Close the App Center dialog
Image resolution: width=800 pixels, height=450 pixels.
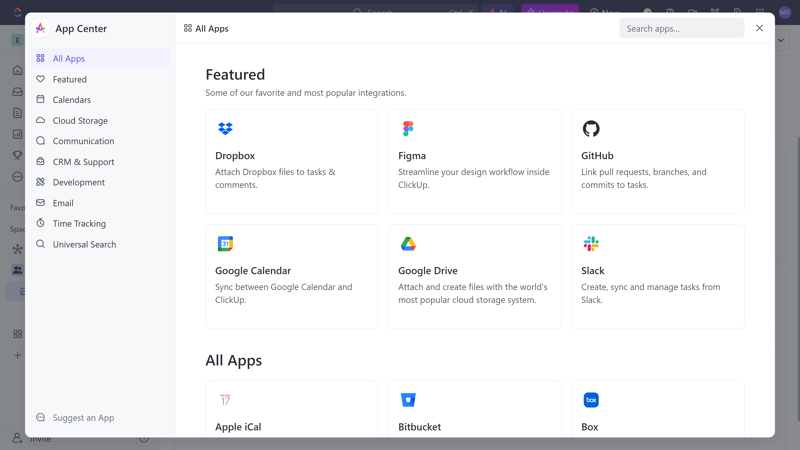tap(759, 28)
